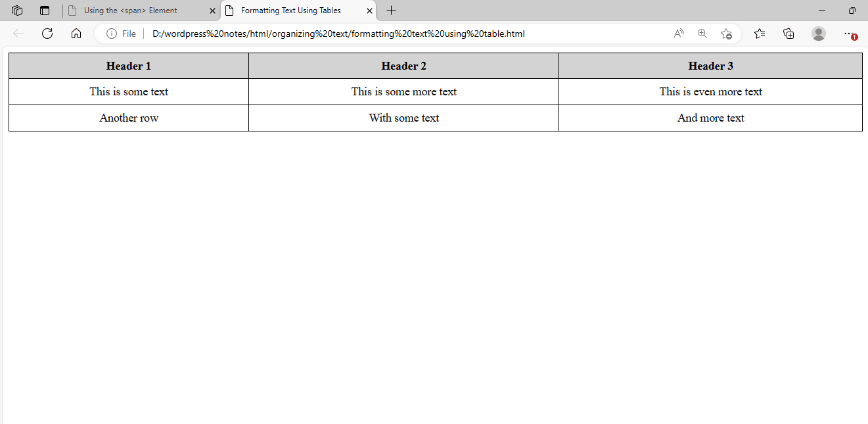Open Settings and more (three dots) menu
This screenshot has height=424, width=868.
[850, 34]
